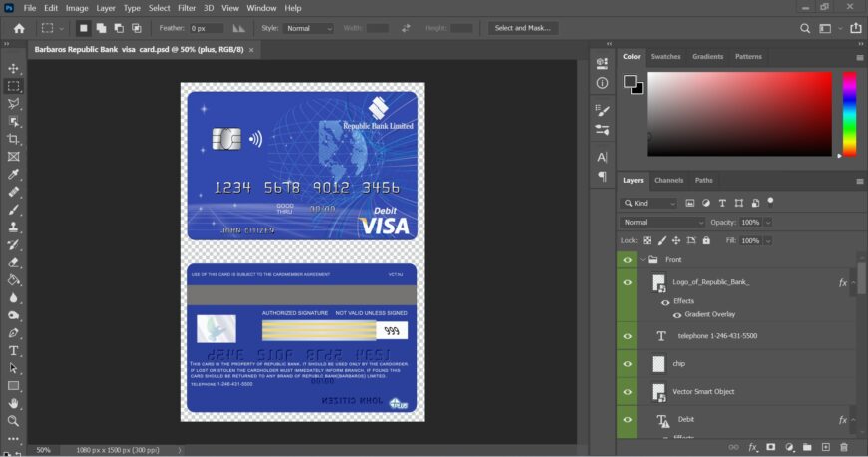Select the Crop tool

pyautogui.click(x=13, y=139)
